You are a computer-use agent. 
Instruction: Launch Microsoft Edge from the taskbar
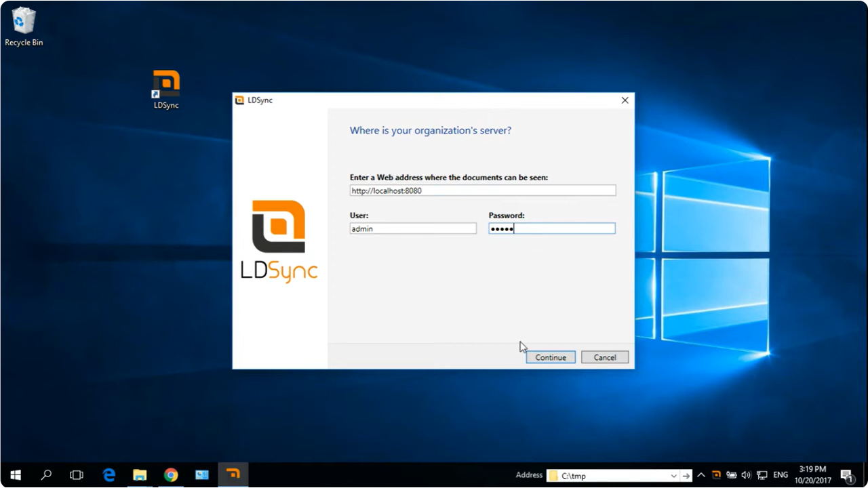(108, 474)
